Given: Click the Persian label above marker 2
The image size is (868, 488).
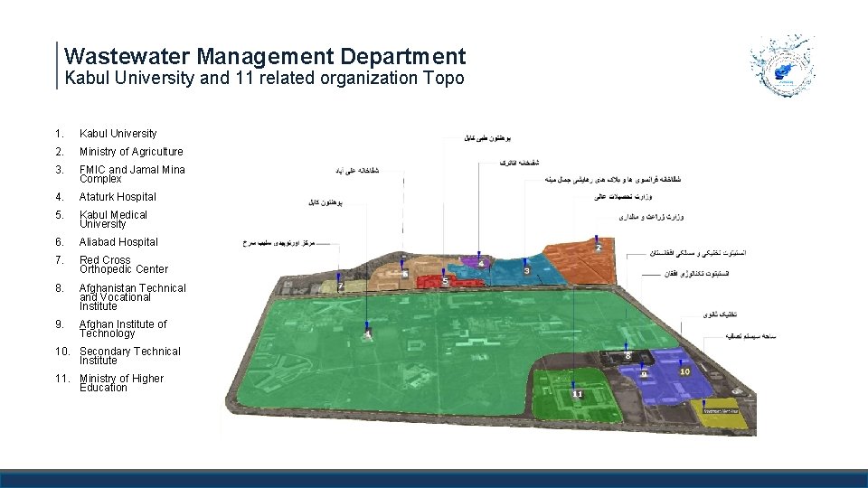Looking at the screenshot, I should pyautogui.click(x=651, y=217).
